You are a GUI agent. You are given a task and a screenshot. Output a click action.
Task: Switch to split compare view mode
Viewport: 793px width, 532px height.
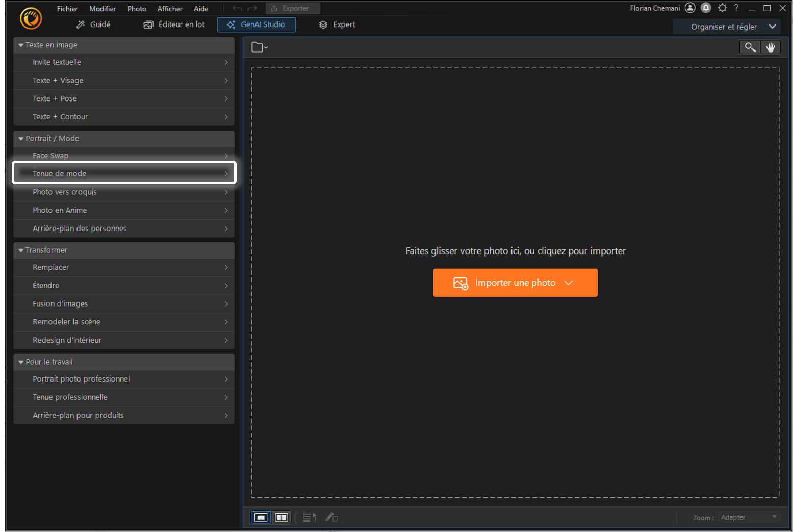pyautogui.click(x=281, y=517)
